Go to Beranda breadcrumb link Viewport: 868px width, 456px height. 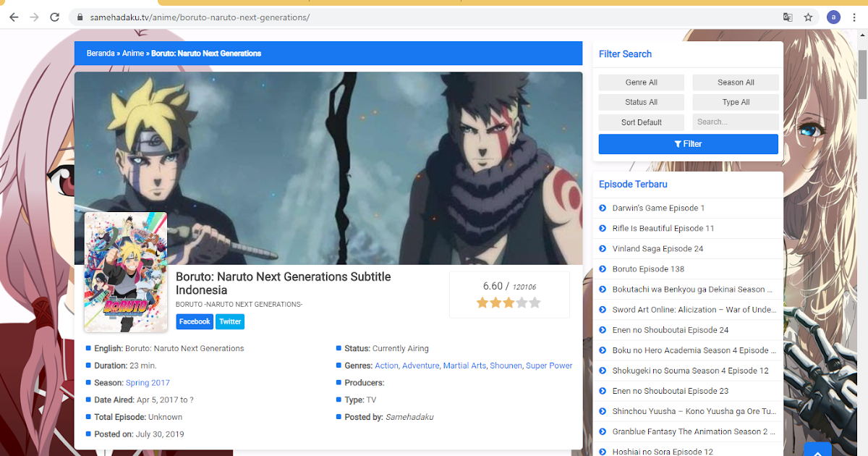coord(101,54)
